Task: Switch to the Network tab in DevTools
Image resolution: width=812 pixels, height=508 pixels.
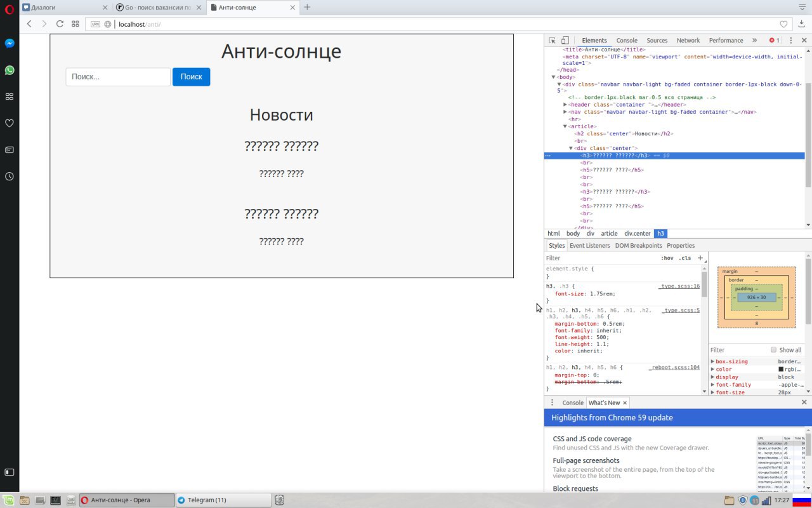Action: click(688, 40)
